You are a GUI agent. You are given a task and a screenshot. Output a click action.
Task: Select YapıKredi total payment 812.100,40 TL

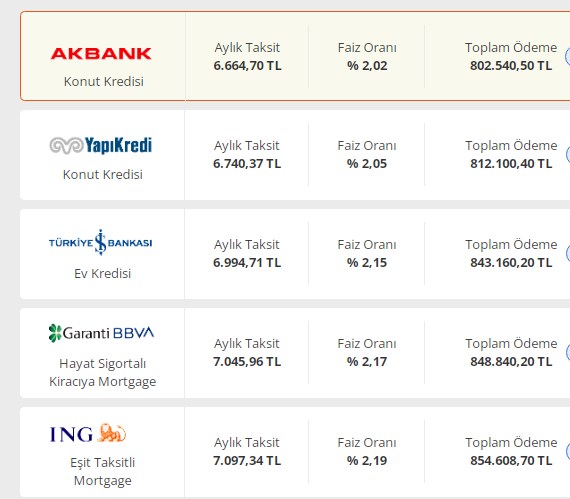pyautogui.click(x=511, y=164)
